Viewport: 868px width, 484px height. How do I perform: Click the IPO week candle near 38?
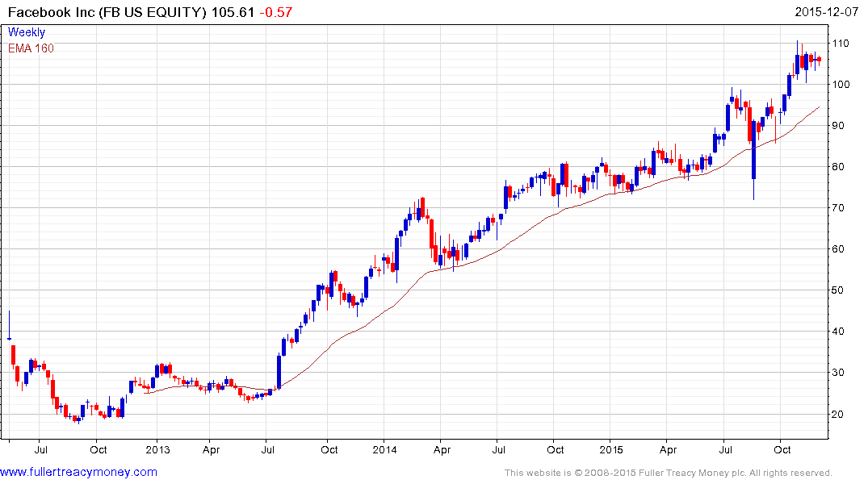point(9,325)
